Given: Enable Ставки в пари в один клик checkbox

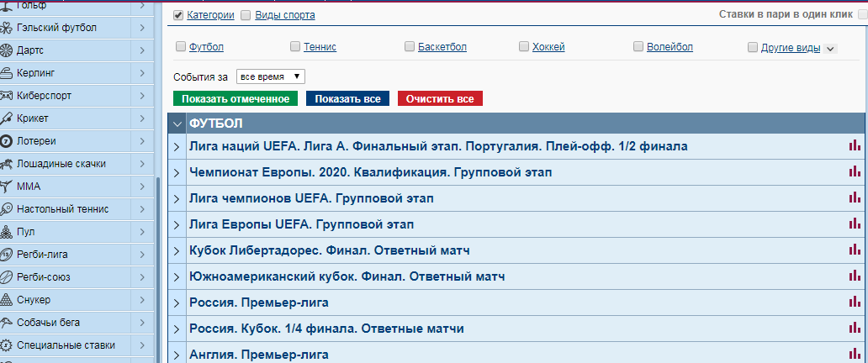Looking at the screenshot, I should [x=862, y=15].
